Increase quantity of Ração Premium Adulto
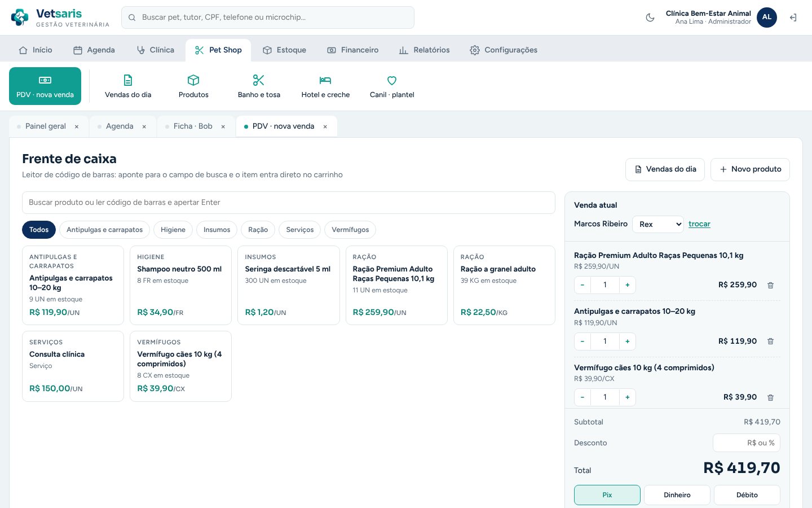Viewport: 812px width, 508px height. (628, 285)
